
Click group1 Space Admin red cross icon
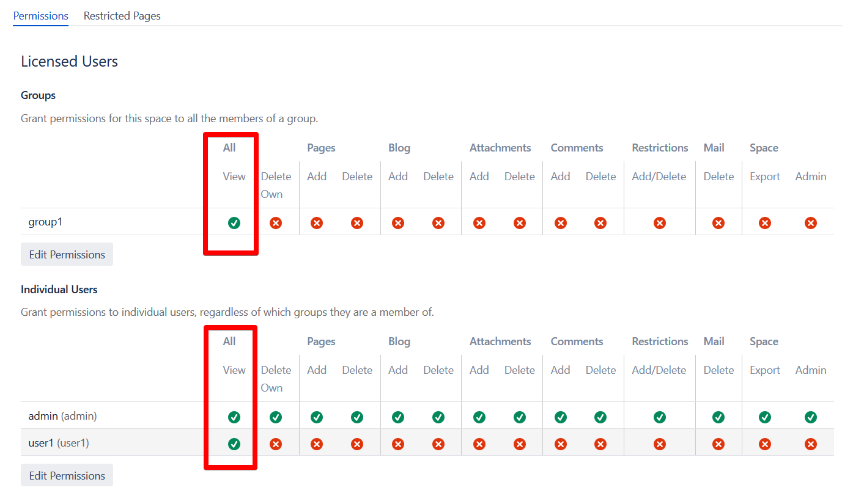click(811, 223)
